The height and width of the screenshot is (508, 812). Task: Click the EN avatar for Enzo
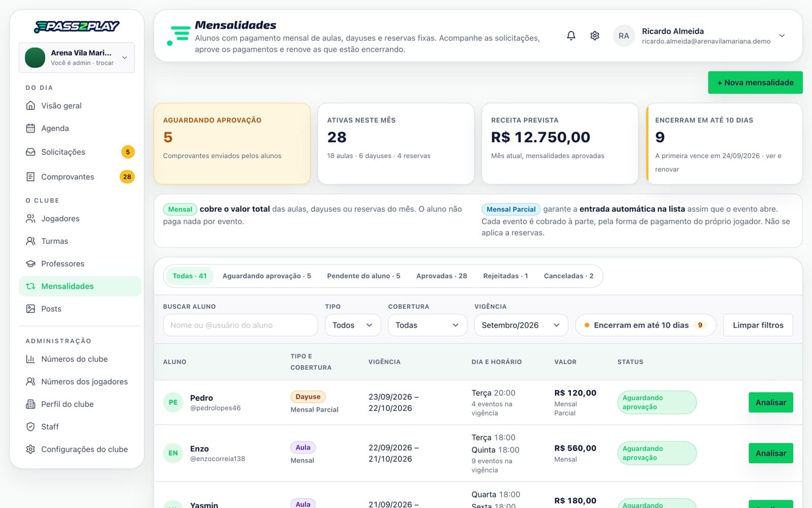[173, 453]
